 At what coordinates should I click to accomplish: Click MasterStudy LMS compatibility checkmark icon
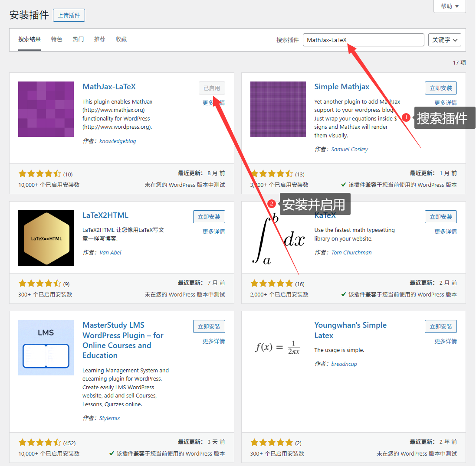112,453
